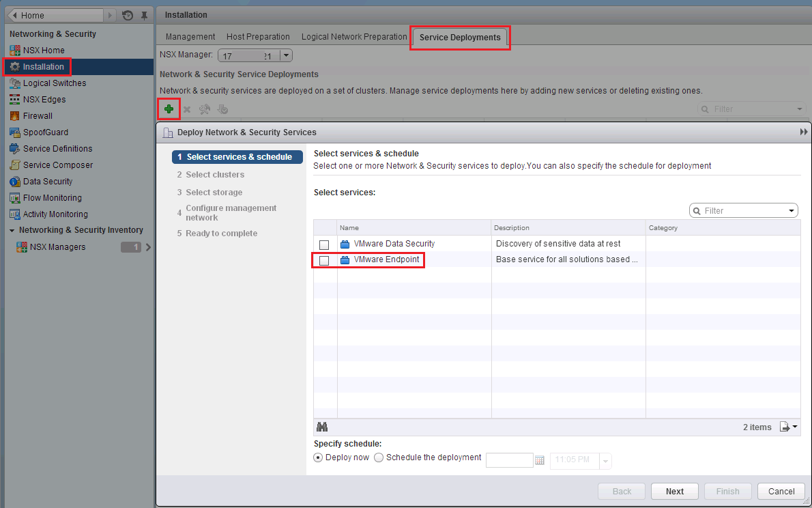
Task: Go to step 2 Select clusters
Action: [211, 175]
